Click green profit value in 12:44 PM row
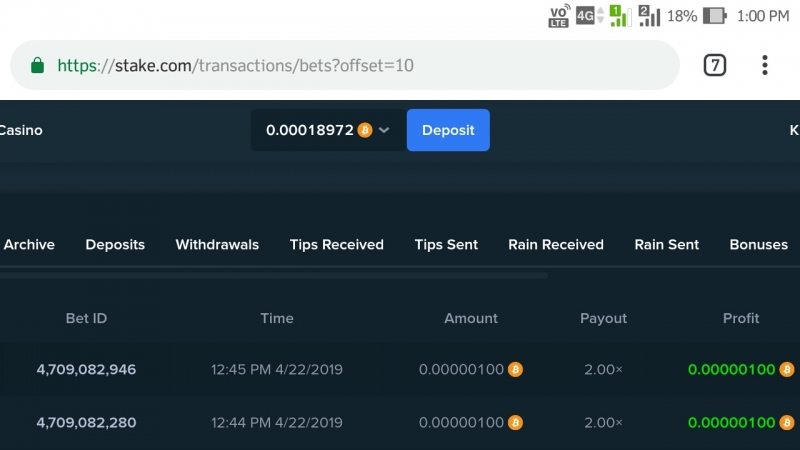 732,422
